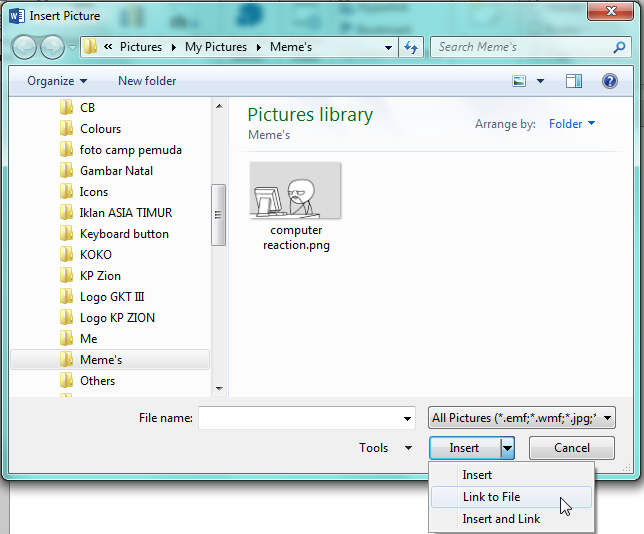Click the Cancel button
644x534 pixels.
[572, 448]
